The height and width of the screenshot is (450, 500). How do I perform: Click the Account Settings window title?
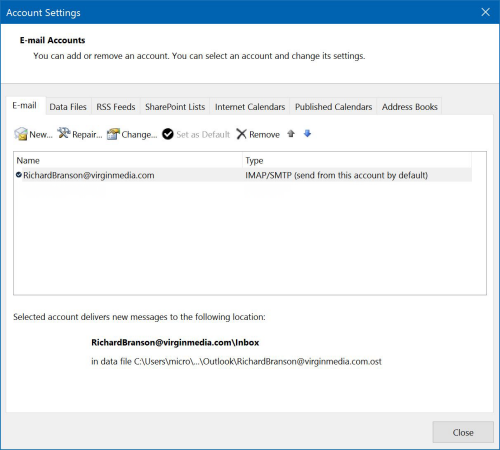pyautogui.click(x=43, y=13)
